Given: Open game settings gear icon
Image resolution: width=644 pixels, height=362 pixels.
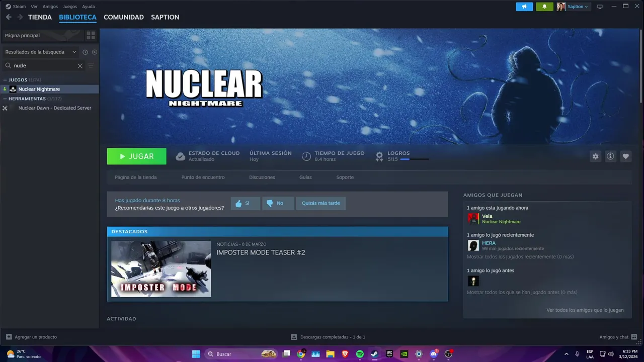Looking at the screenshot, I should tap(596, 156).
